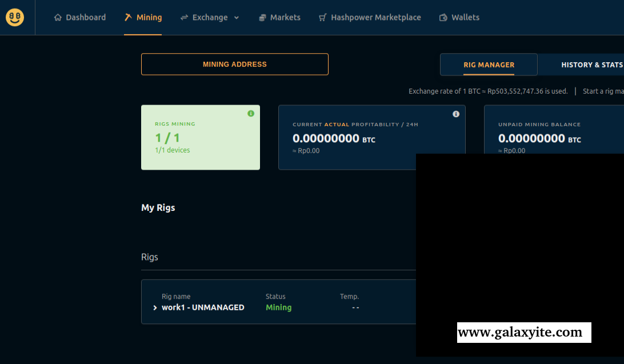624x364 pixels.
Task: Click the Temp. value '--' in work1 row
Action: click(355, 307)
